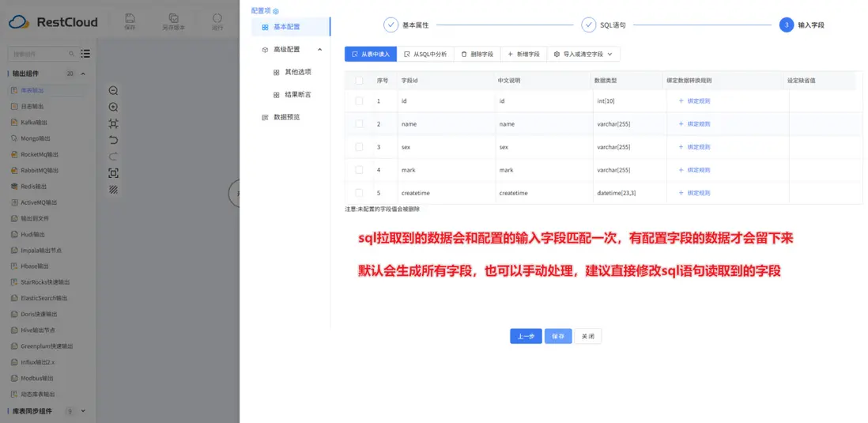This screenshot has width=868, height=423.
Task: Check the row for field sex
Action: click(359, 147)
